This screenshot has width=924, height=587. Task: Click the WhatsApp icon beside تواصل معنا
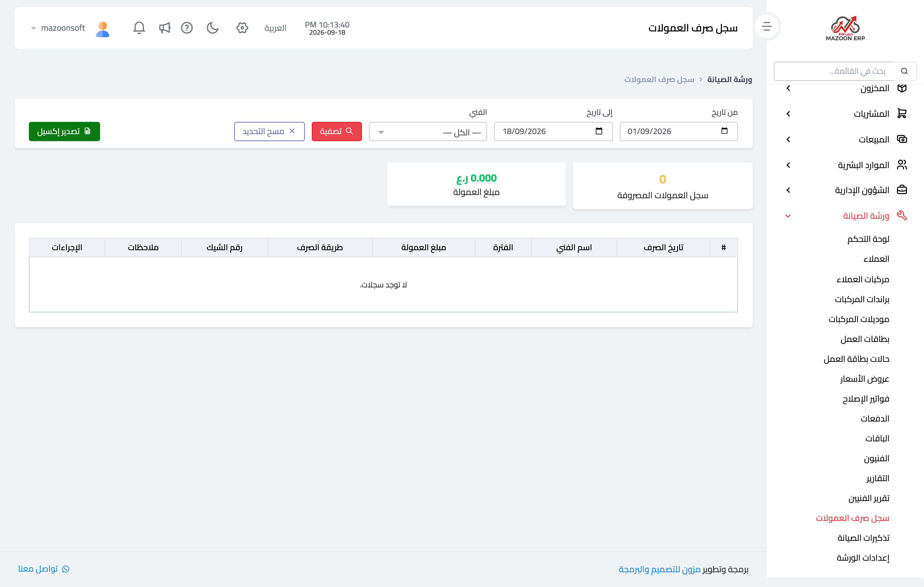click(66, 569)
